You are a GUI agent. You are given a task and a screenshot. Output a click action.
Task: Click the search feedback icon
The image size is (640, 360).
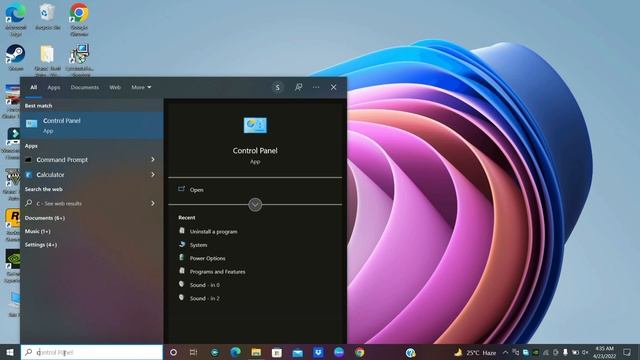pos(298,87)
